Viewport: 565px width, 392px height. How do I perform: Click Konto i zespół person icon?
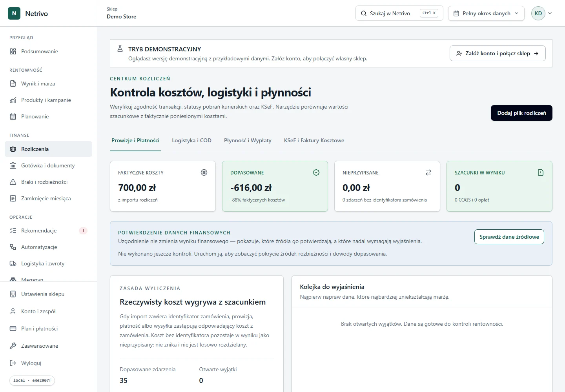point(13,311)
